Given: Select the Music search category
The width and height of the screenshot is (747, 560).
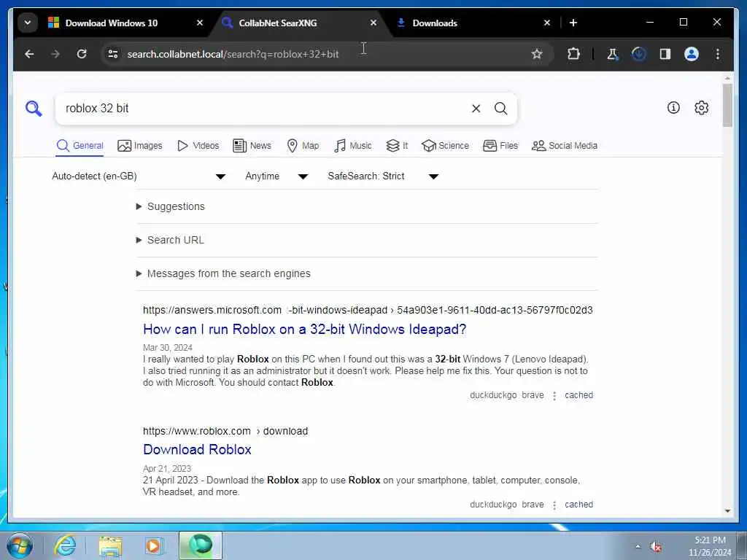Looking at the screenshot, I should coord(352,146).
